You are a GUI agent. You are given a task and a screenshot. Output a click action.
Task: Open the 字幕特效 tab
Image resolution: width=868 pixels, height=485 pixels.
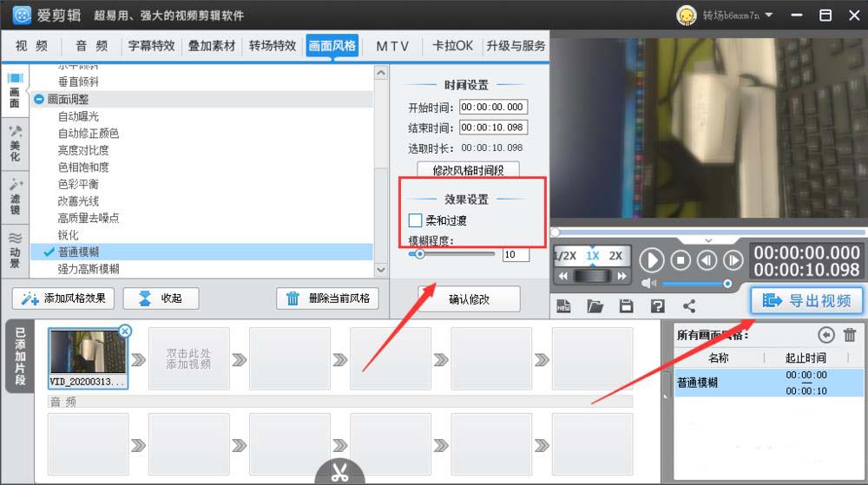point(151,46)
